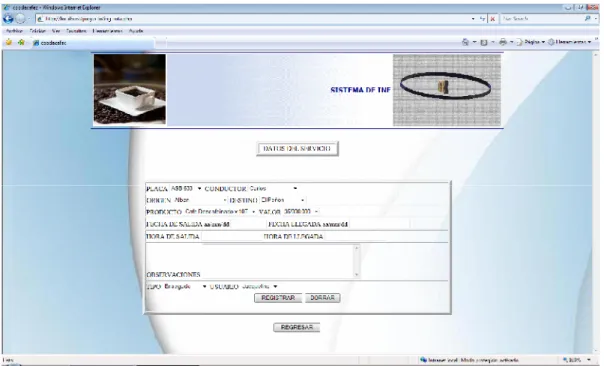Click the REGRESAR button
Viewport: 604px width, 366px height.
tap(297, 327)
